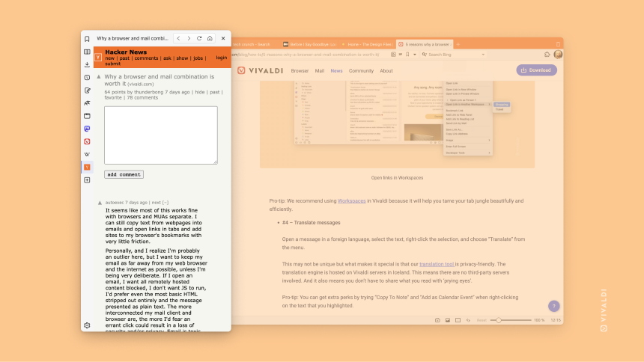
Task: Open the Translate panel icon
Action: pos(87,103)
